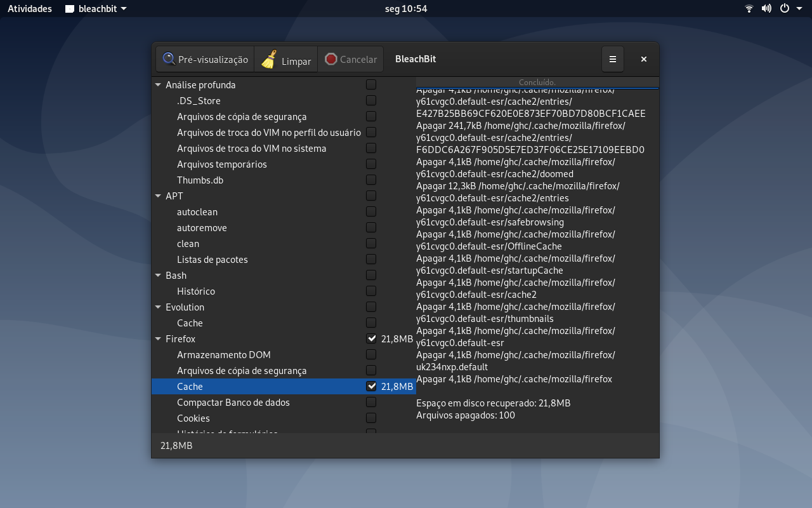Viewport: 812px width, 508px height.
Task: Click the y61cvgc0.default-esr/startupCache log line
Action: coord(490,271)
